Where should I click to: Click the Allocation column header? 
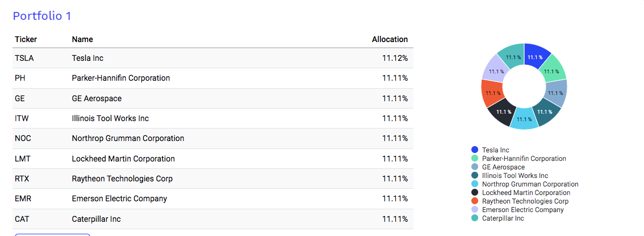click(390, 39)
